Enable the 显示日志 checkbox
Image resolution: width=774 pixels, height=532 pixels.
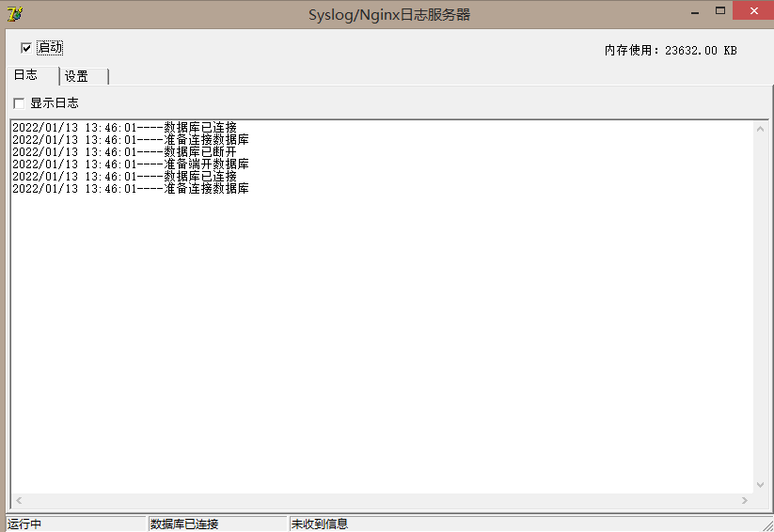click(19, 103)
